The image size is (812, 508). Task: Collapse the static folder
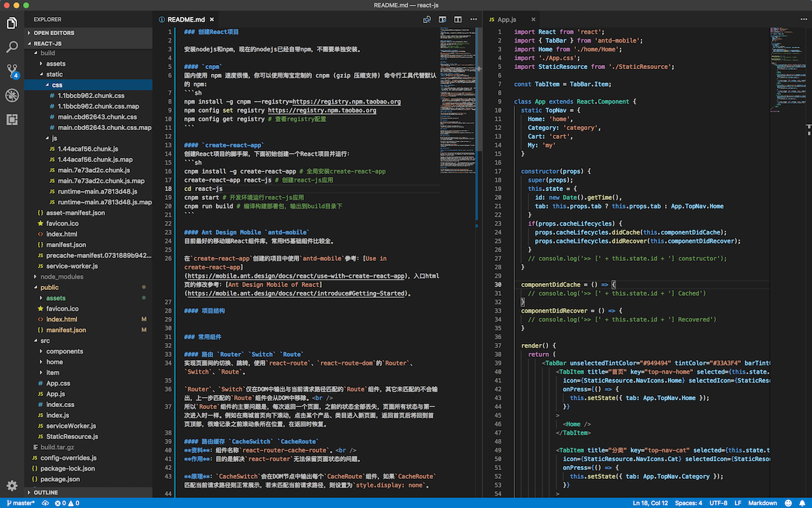click(88, 75)
